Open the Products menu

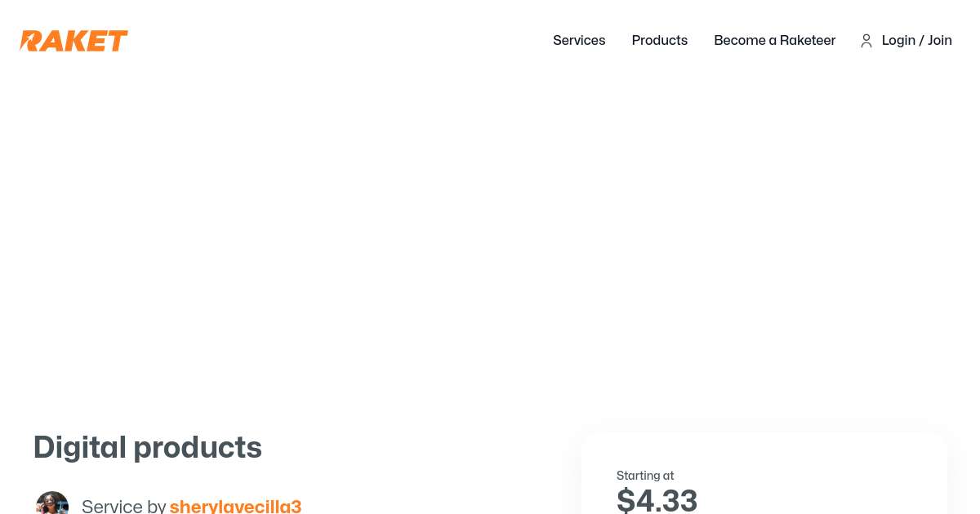coord(659,40)
